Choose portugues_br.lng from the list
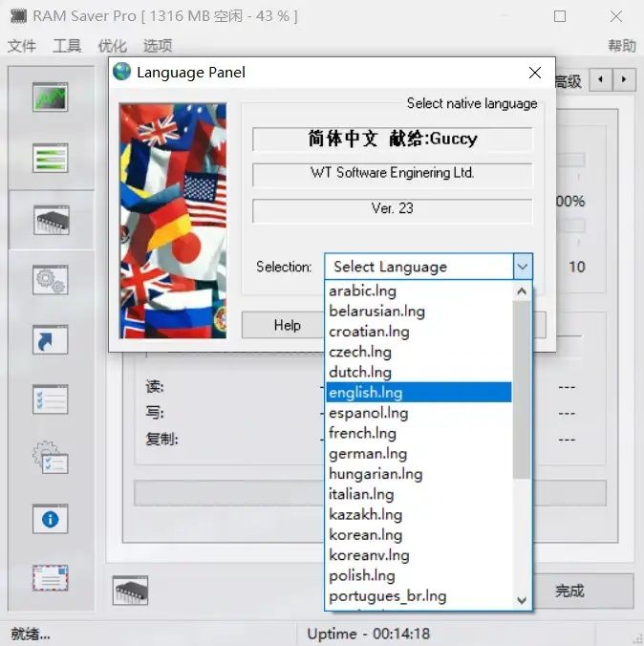This screenshot has width=644, height=646. [x=419, y=595]
